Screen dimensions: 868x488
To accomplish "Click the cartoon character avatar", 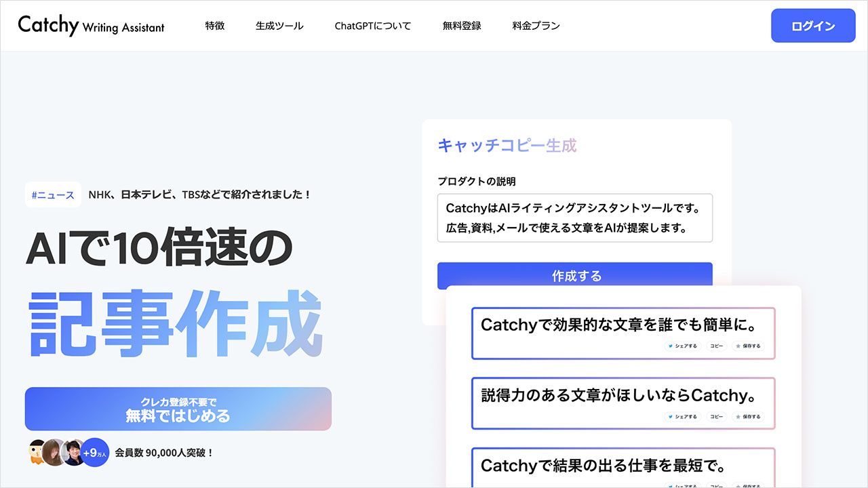I will coord(37,452).
